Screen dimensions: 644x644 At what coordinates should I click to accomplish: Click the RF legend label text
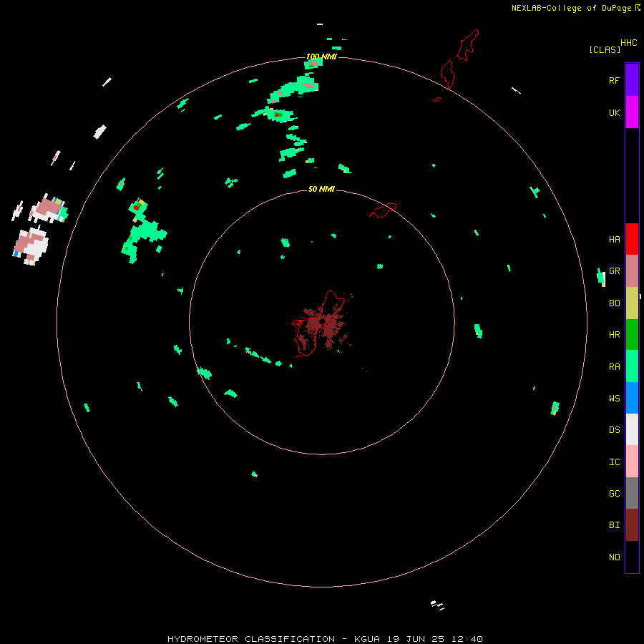coord(615,80)
